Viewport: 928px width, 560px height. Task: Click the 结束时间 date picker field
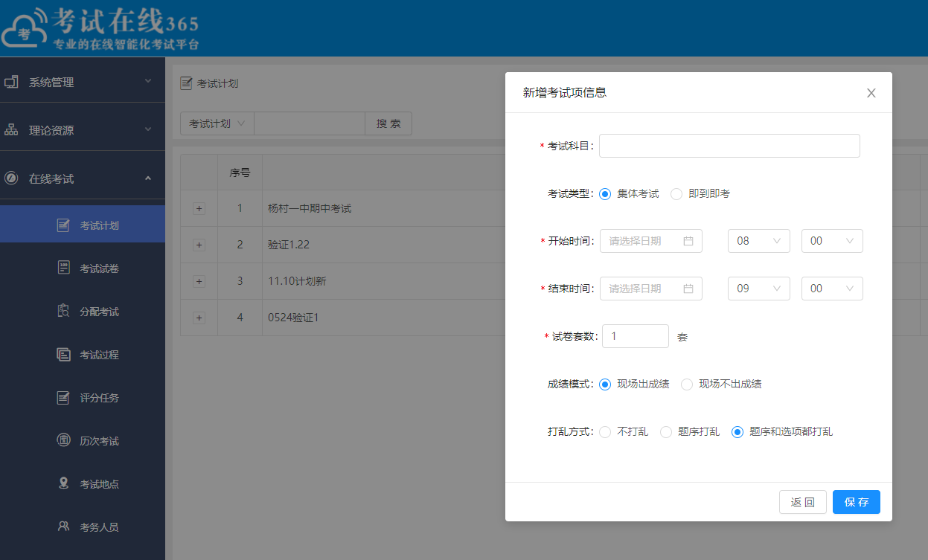[x=651, y=289]
